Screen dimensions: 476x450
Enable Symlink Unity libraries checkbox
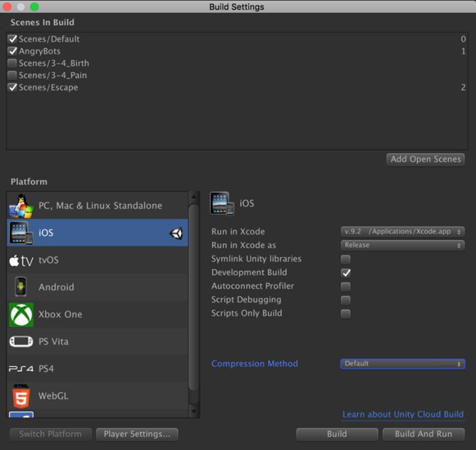pos(346,259)
